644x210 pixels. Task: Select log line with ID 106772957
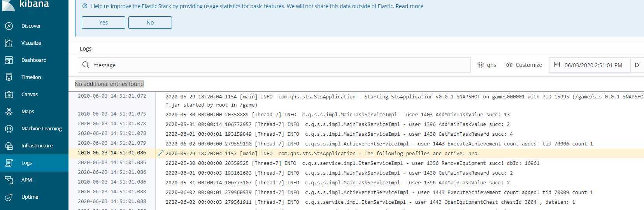(337, 124)
